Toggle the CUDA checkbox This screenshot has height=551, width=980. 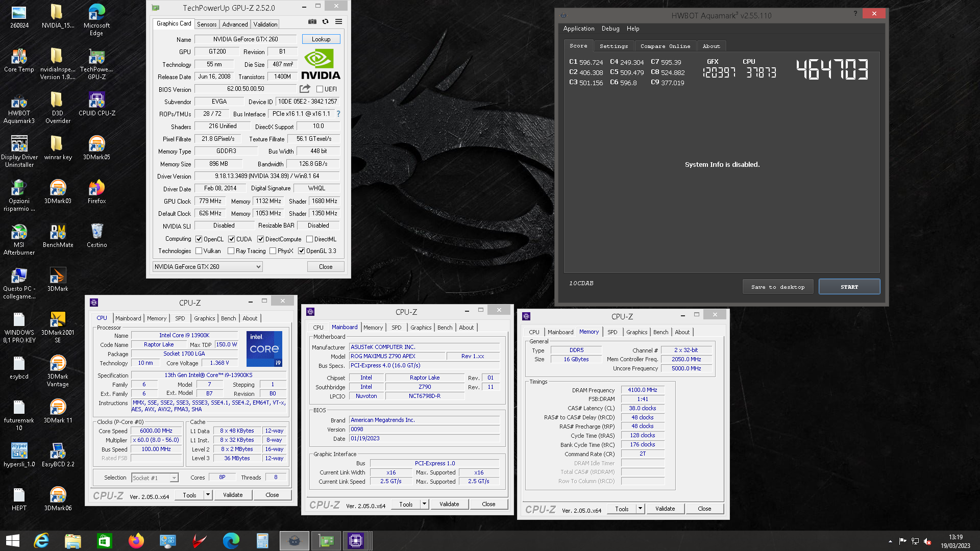coord(231,239)
